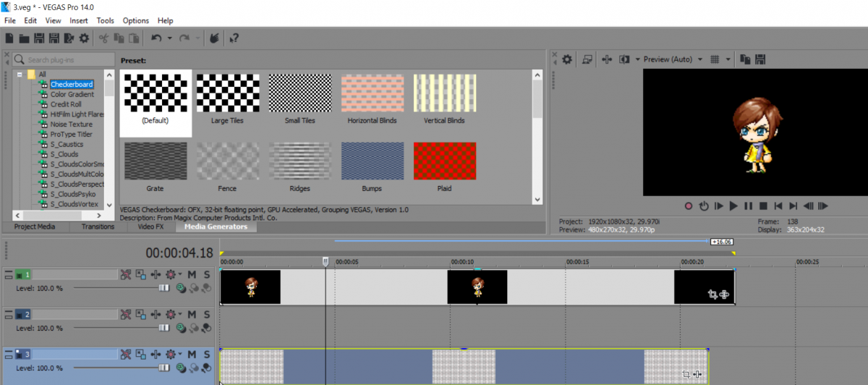Screen dimensions: 868x385
Task: Choose the Plaid checkerboard preset
Action: [x=445, y=167]
